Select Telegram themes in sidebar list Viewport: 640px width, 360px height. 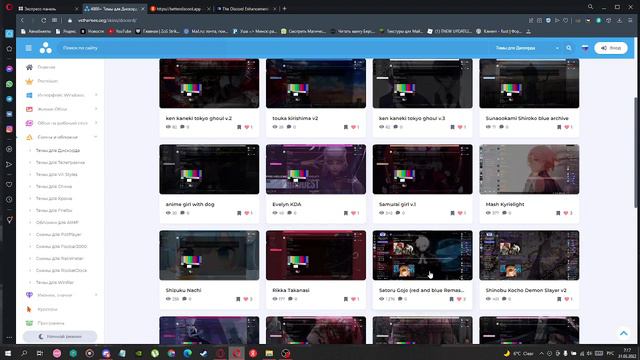coord(60,162)
